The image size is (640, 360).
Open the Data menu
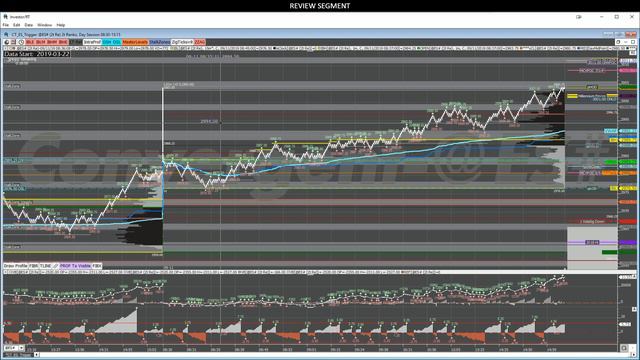29,25
